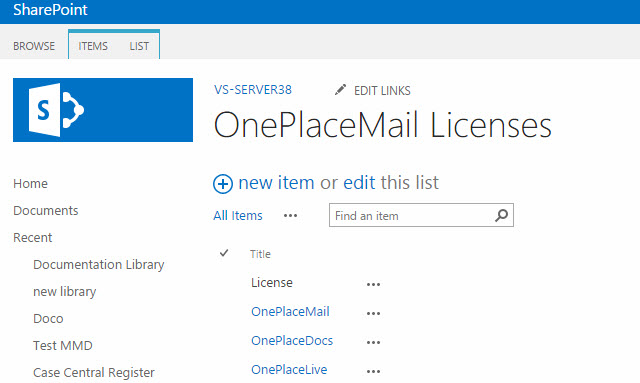Click the 'edit' this list link
This screenshot has width=640, height=383.
[359, 183]
